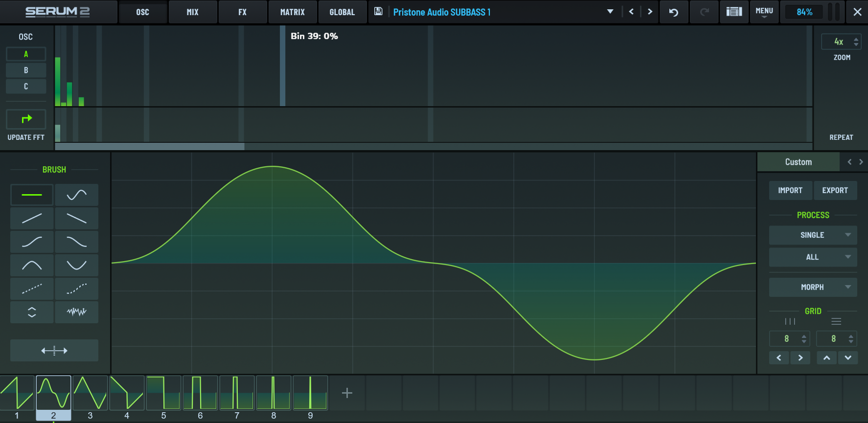Select the dotted straight line brush
868x423 pixels.
point(32,289)
